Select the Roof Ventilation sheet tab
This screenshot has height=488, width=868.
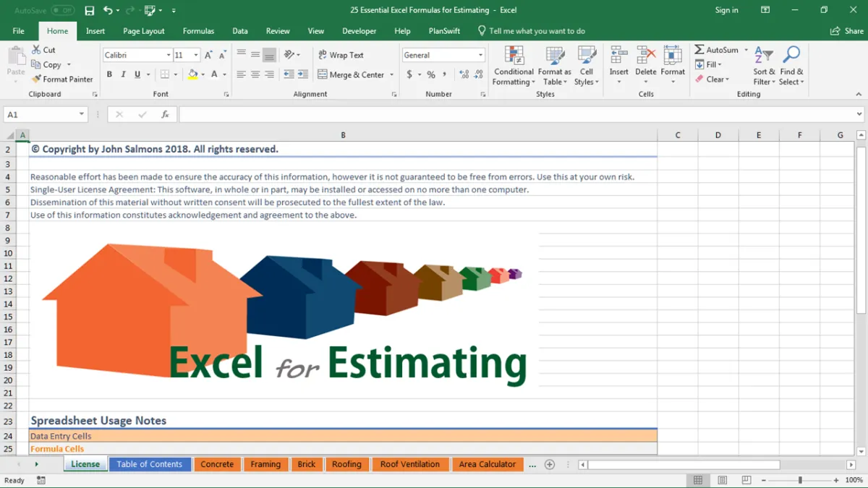pyautogui.click(x=410, y=464)
